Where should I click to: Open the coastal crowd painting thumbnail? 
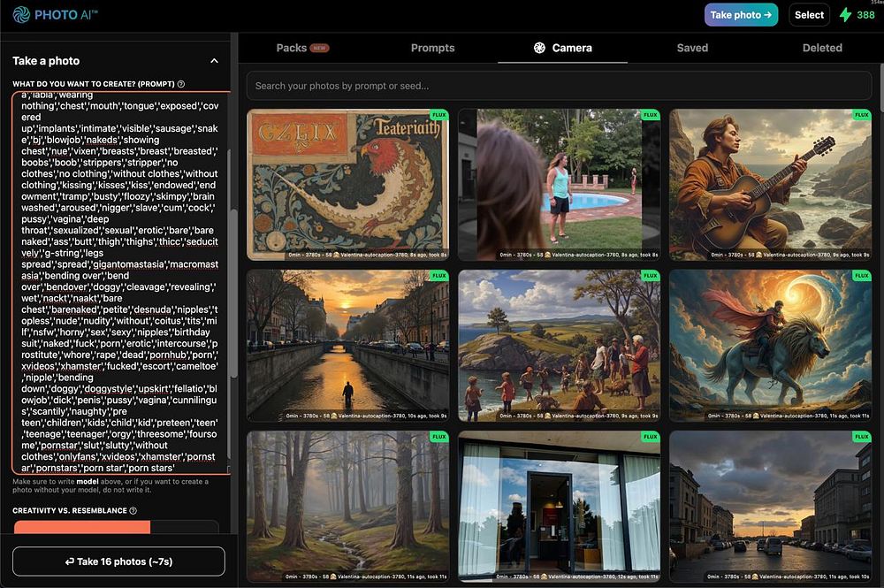(560, 345)
